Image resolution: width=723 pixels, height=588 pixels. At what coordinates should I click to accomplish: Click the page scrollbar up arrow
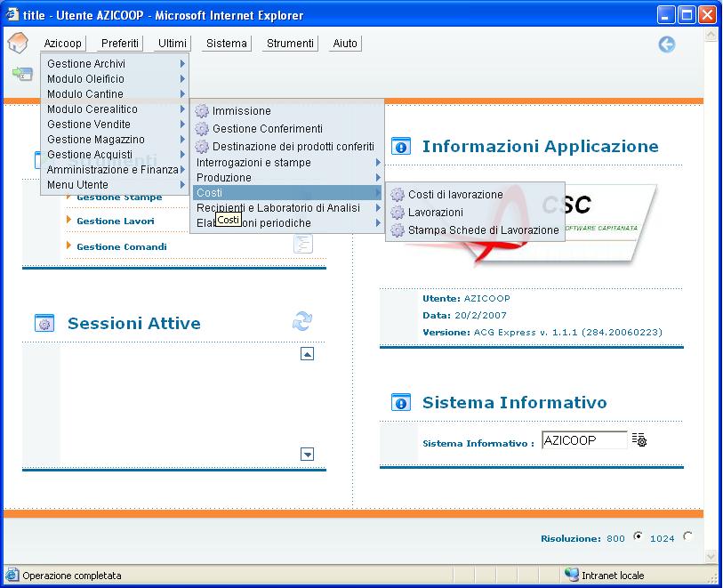[x=711, y=35]
